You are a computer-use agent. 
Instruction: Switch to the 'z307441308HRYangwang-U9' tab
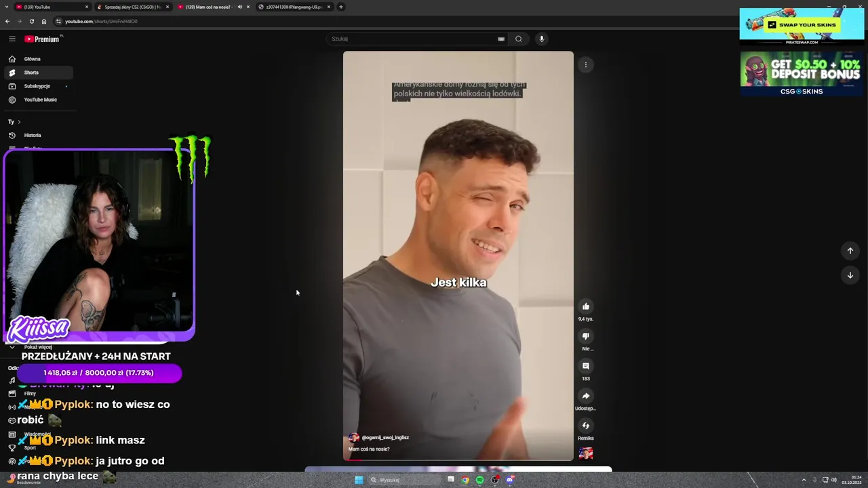(x=294, y=7)
